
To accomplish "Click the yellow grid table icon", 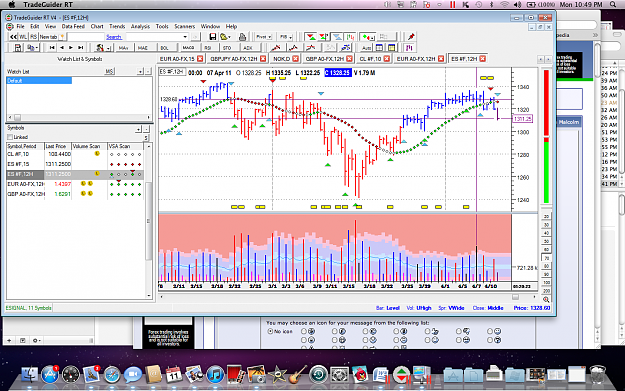I will click(392, 48).
